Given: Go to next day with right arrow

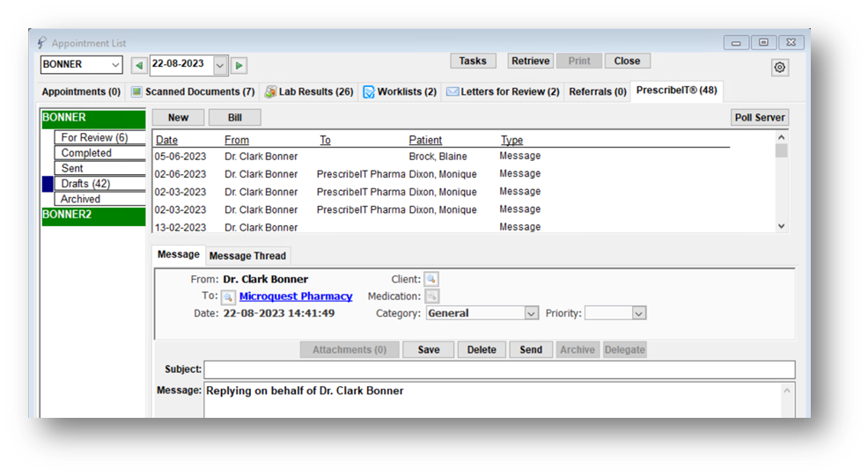Looking at the screenshot, I should (x=239, y=65).
